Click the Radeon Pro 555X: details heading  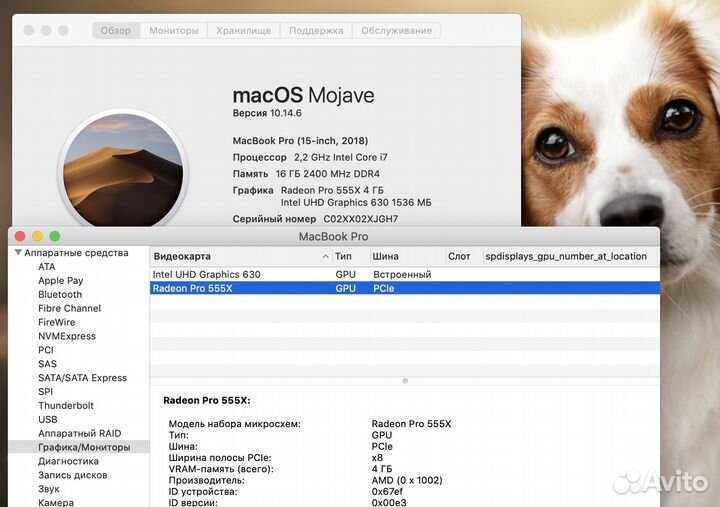[x=207, y=400]
